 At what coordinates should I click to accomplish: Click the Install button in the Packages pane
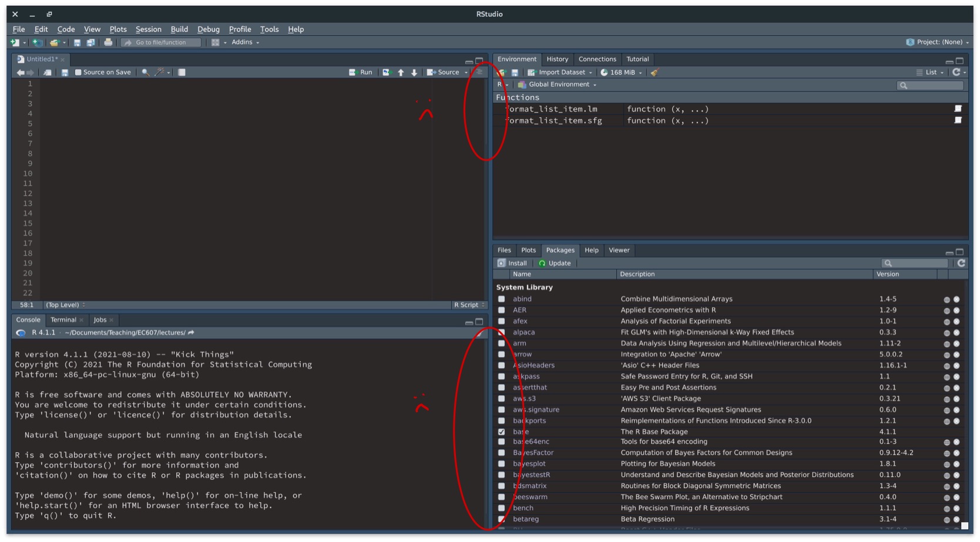click(512, 262)
